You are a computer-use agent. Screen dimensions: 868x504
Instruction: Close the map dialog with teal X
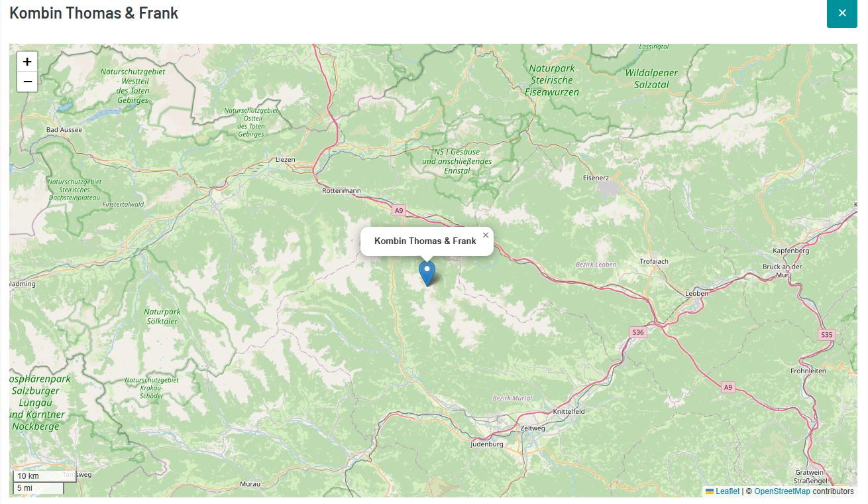pyautogui.click(x=842, y=13)
